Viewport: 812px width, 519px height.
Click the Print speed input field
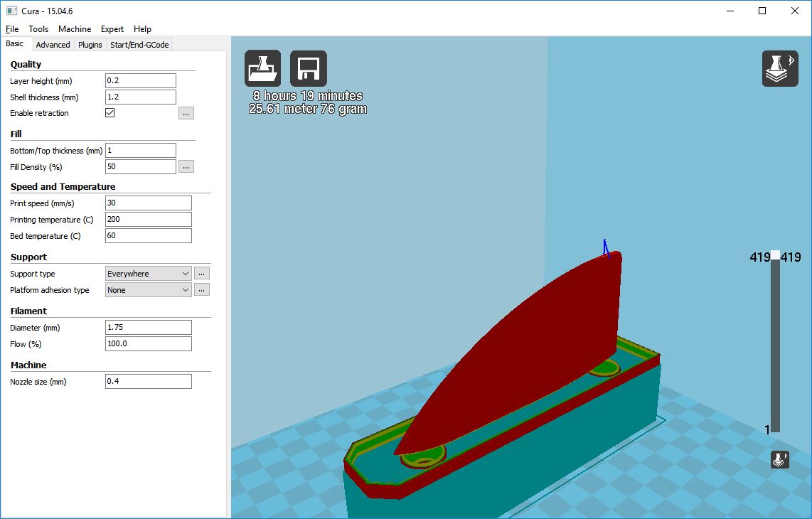148,203
